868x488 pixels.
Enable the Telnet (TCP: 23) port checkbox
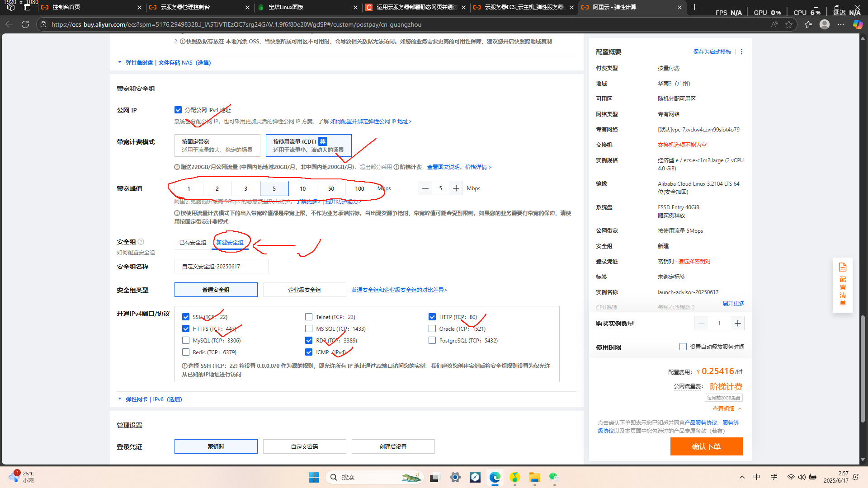tap(309, 317)
